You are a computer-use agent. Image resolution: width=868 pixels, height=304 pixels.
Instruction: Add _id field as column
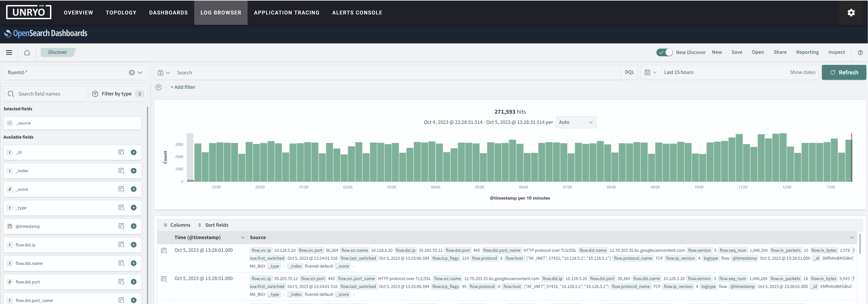[134, 153]
